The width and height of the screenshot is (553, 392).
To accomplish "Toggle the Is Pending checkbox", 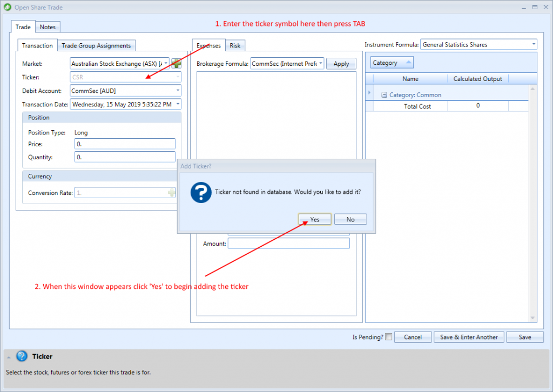I will coord(388,336).
